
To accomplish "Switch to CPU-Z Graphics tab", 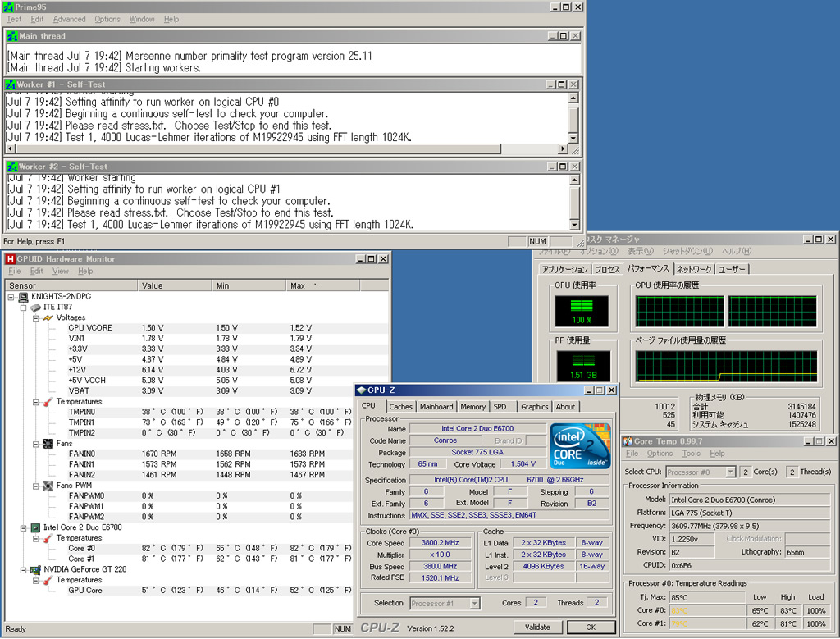I will 535,407.
